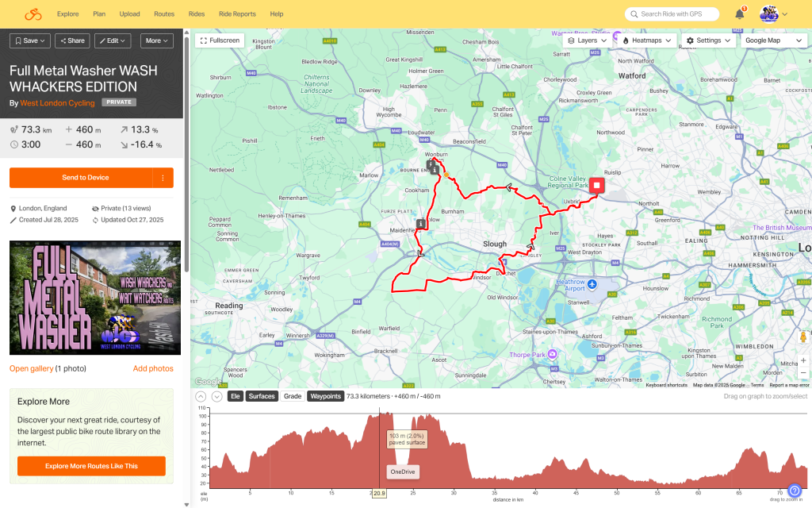Toggle the Surfaces graph option
This screenshot has height=508, width=812.
click(262, 396)
